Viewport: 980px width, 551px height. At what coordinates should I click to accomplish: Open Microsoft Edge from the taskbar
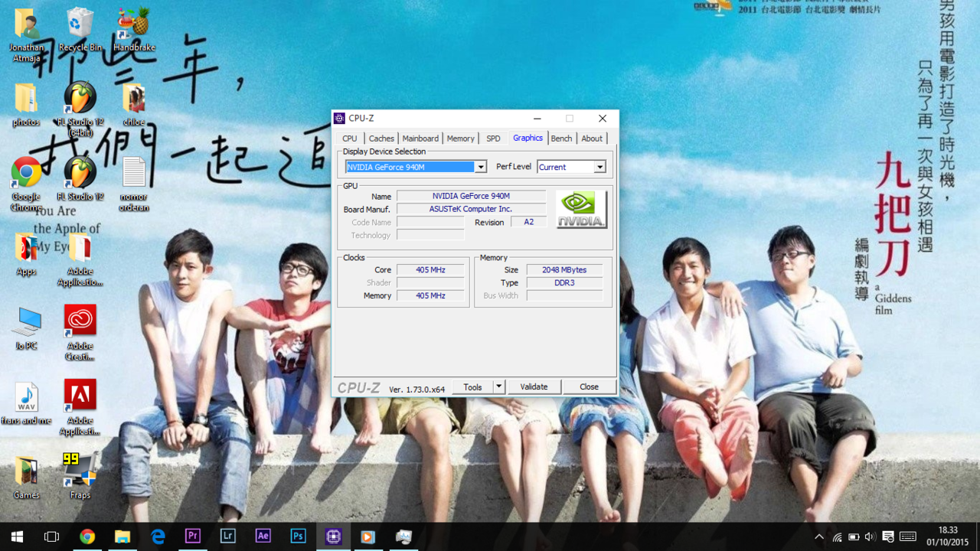(x=158, y=536)
